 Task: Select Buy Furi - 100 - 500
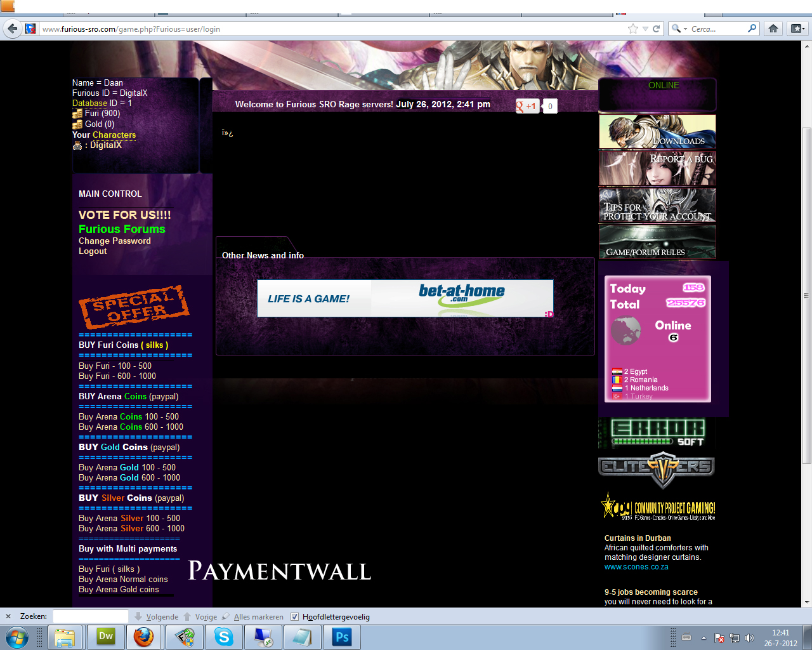point(115,366)
